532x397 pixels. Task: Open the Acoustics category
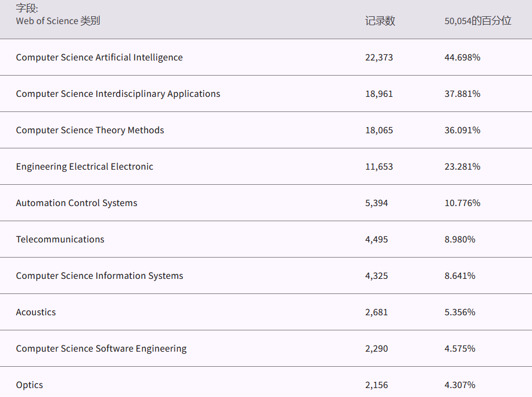point(36,312)
